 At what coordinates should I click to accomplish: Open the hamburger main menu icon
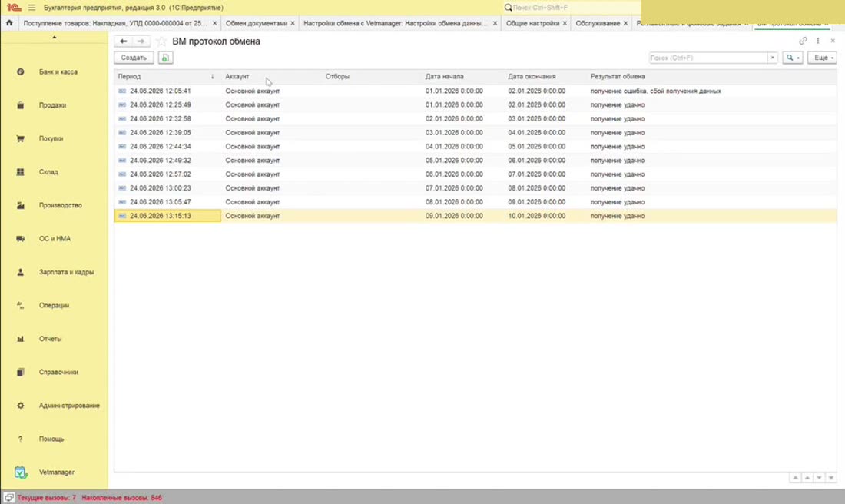[31, 8]
